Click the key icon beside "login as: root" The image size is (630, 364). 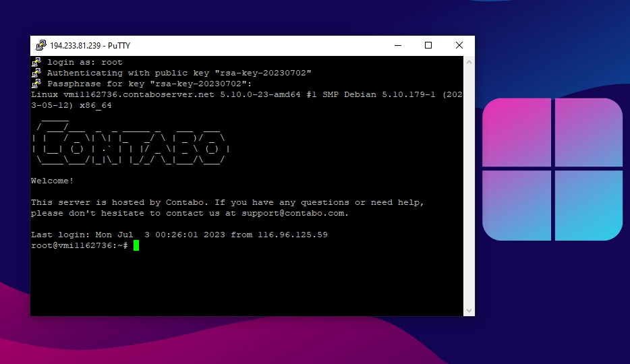36,62
